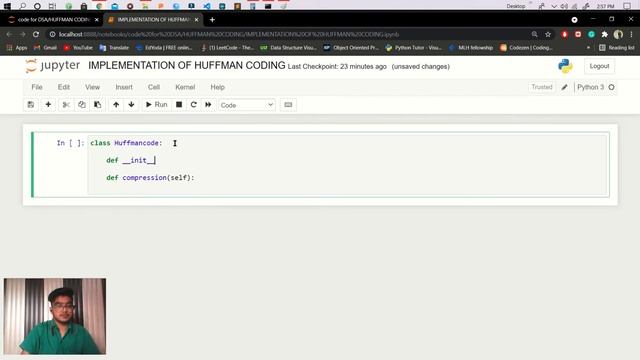Open the MLH fellowship bookmark

(x=471, y=48)
